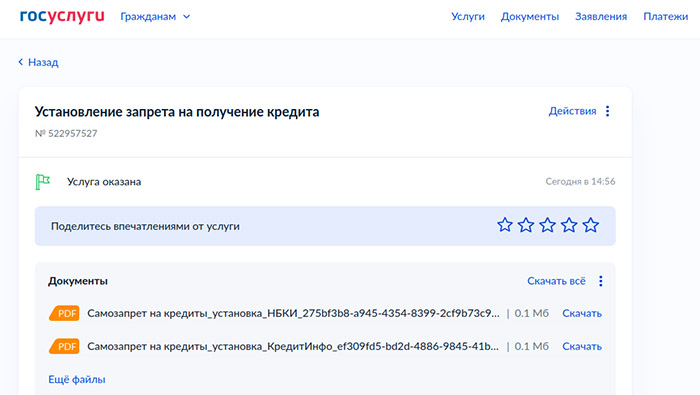
Task: Open the Платежи menu item
Action: coord(666,17)
